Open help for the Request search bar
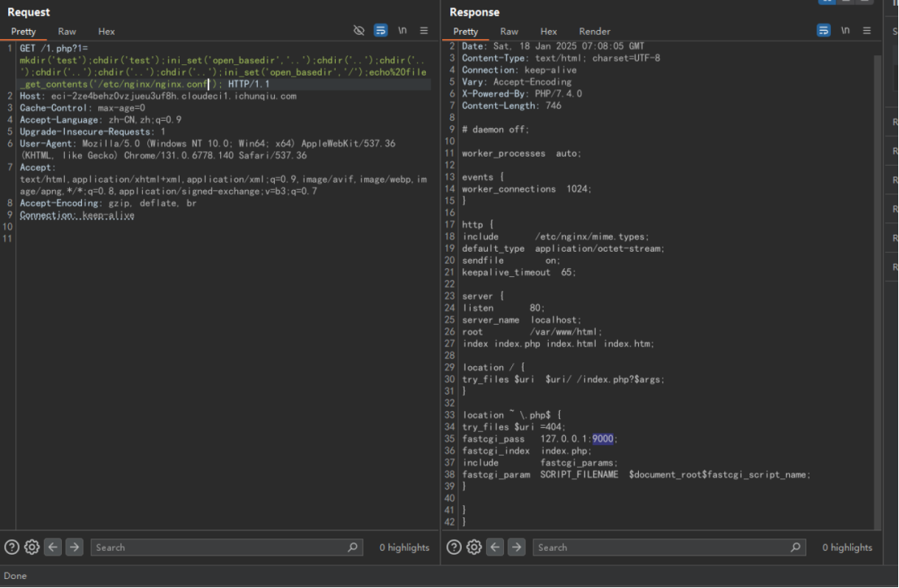 point(11,547)
